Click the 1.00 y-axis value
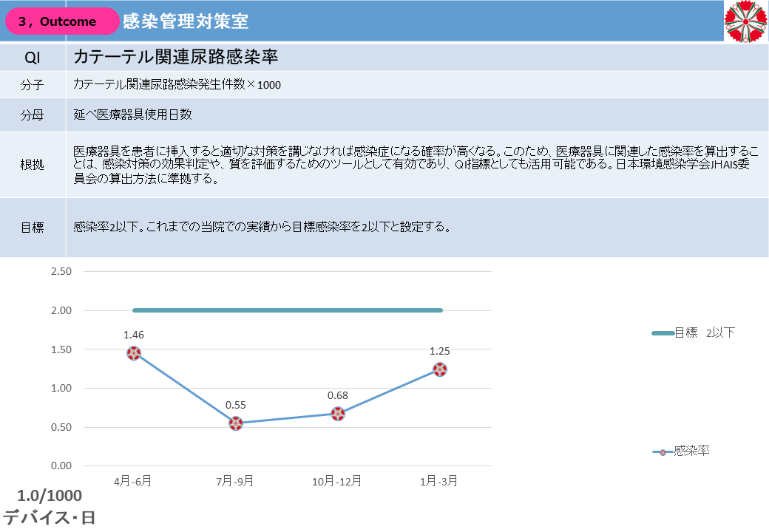The height and width of the screenshot is (532, 769). tap(61, 388)
